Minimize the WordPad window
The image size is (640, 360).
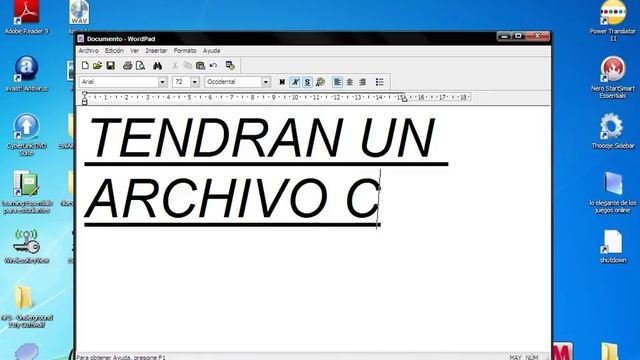click(504, 36)
